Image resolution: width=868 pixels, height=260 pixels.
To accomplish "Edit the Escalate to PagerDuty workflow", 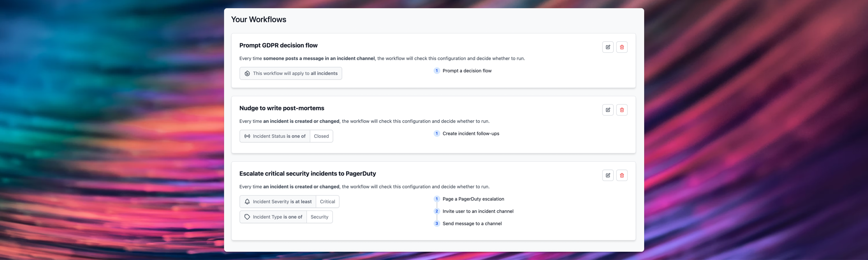I will point(608,175).
